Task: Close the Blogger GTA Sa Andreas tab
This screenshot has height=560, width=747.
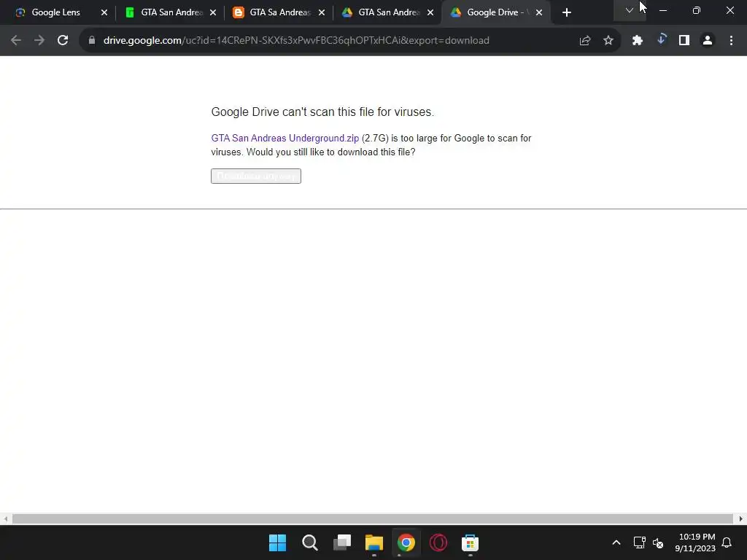Action: [x=322, y=13]
